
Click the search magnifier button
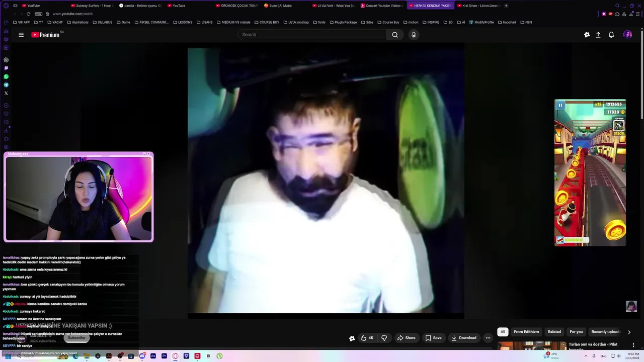pos(395,35)
